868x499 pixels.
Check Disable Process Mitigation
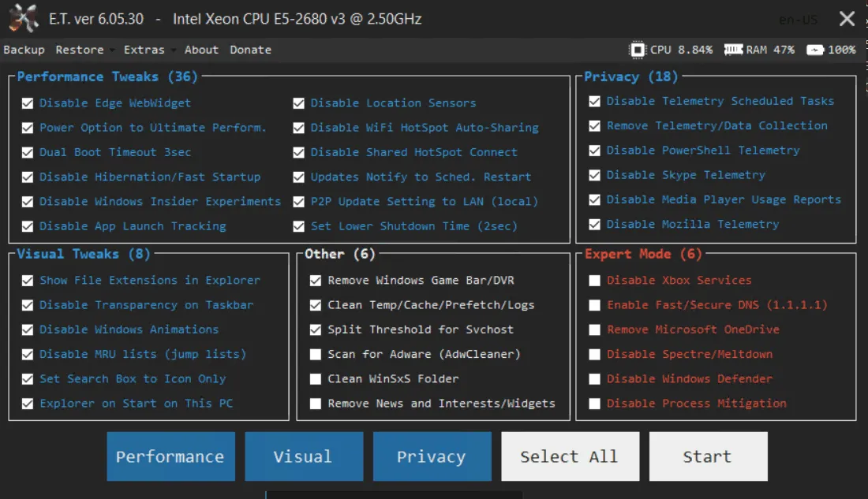(x=594, y=404)
